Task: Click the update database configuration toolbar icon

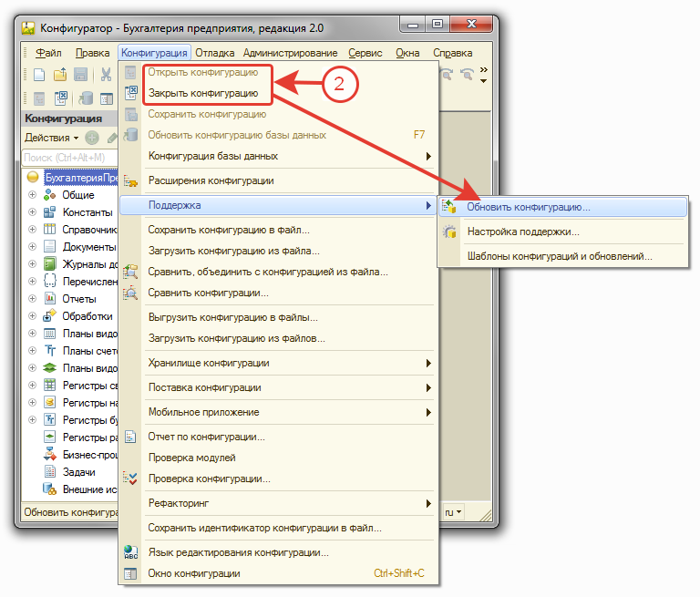Action: click(x=86, y=98)
